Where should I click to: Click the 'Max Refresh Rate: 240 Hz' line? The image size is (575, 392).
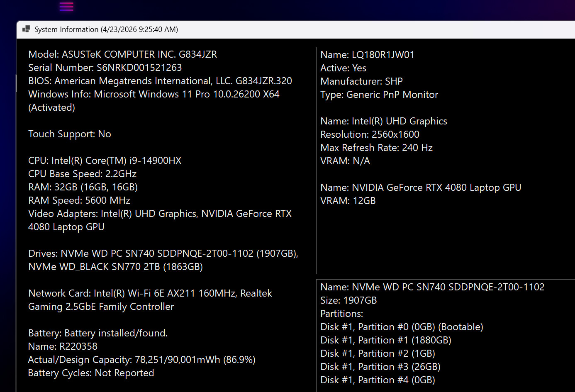pyautogui.click(x=377, y=148)
